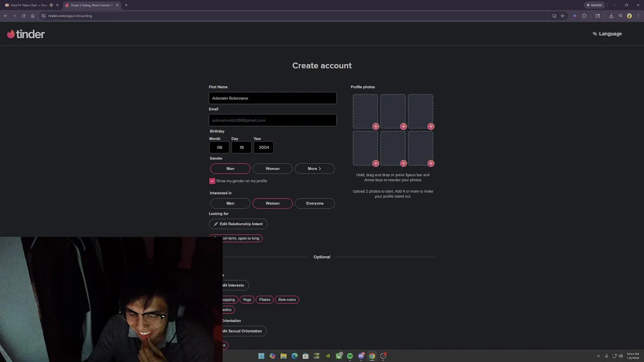Screen dimensions: 644x362
Task: Open Xbox app from the taskbar
Action: point(339,356)
